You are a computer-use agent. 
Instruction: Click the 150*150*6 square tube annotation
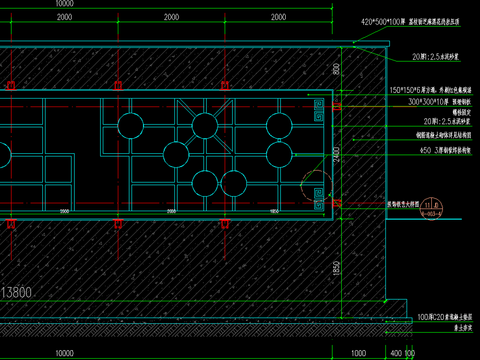click(431, 90)
